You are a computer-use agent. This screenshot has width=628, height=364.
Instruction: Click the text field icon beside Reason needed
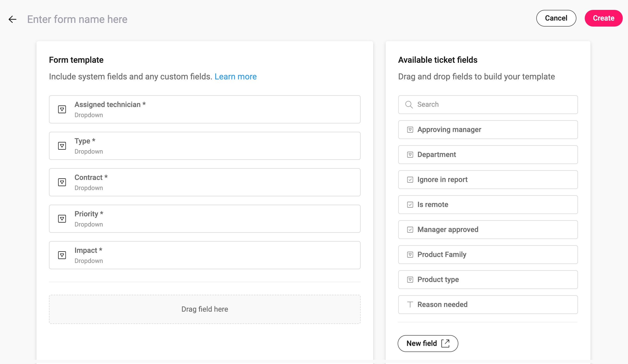(410, 304)
